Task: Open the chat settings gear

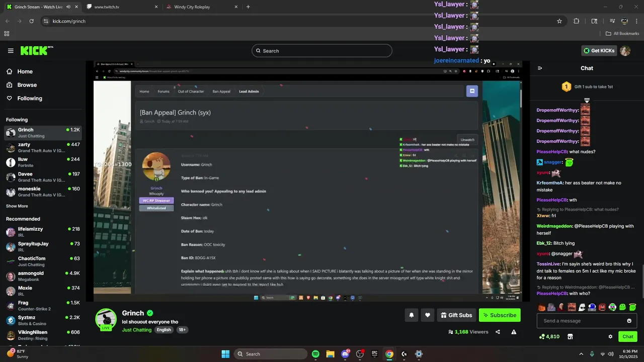Action: pyautogui.click(x=610, y=336)
